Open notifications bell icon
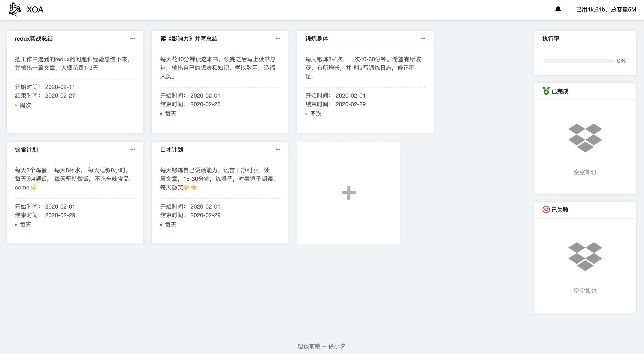644x354 pixels. coord(558,9)
